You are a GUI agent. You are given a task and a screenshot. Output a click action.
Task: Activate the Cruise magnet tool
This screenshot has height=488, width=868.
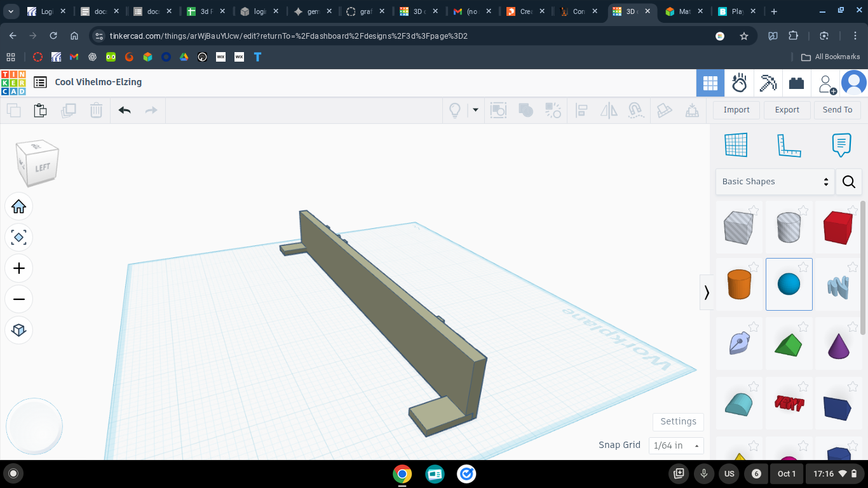pyautogui.click(x=636, y=110)
